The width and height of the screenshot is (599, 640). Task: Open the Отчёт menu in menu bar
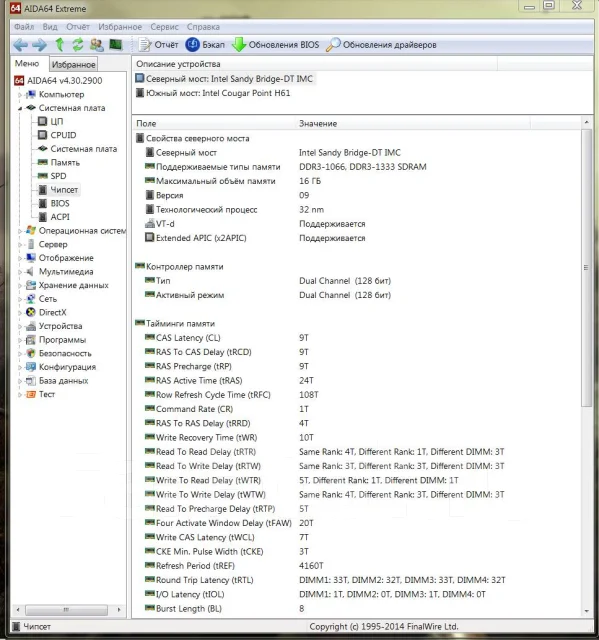click(x=78, y=27)
